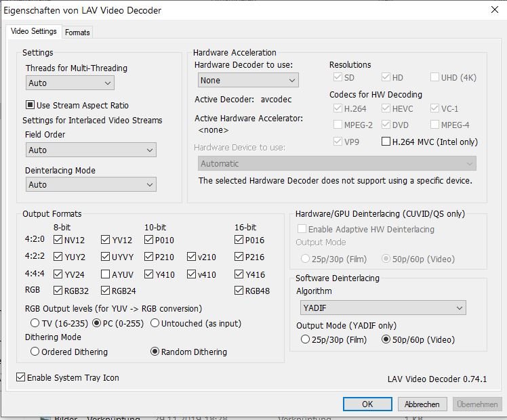Image resolution: width=507 pixels, height=420 pixels.
Task: Select Ordered Dithering mode
Action: click(x=35, y=352)
